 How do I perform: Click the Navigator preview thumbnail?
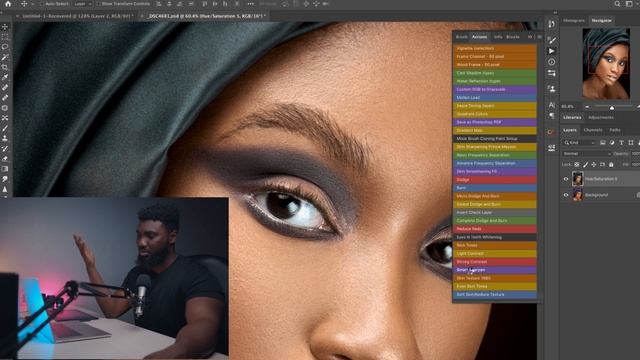click(606, 64)
